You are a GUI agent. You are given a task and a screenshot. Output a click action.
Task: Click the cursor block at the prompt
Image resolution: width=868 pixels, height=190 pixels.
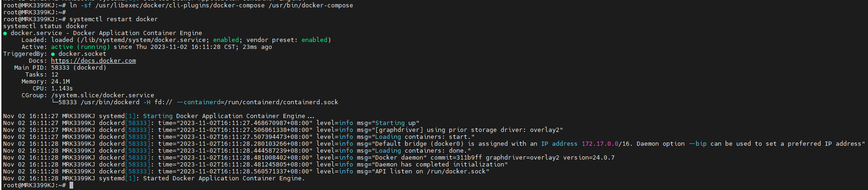pos(71,185)
